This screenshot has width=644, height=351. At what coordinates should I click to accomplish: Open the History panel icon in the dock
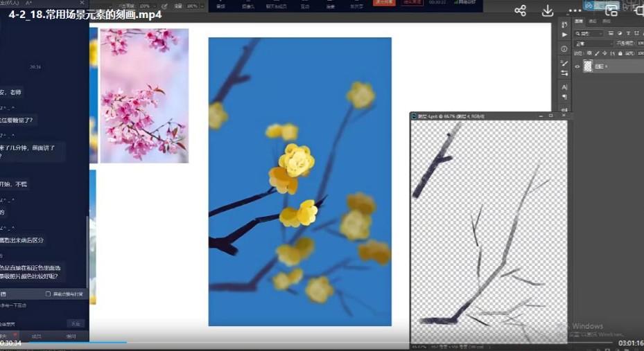click(x=564, y=25)
